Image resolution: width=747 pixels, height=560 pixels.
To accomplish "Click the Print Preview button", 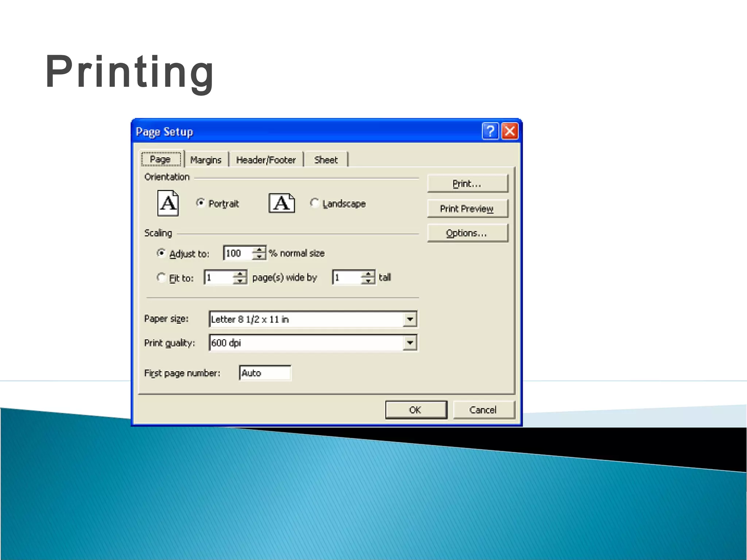I will (467, 209).
